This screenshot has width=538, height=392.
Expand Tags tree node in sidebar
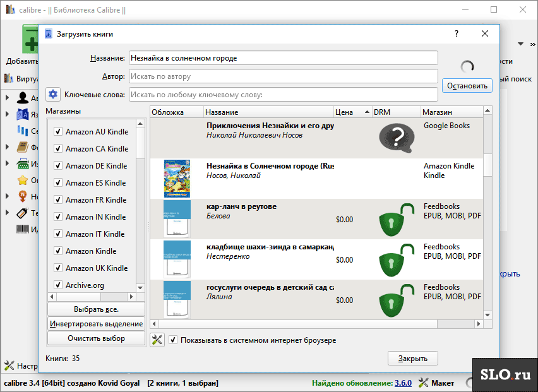(7, 213)
